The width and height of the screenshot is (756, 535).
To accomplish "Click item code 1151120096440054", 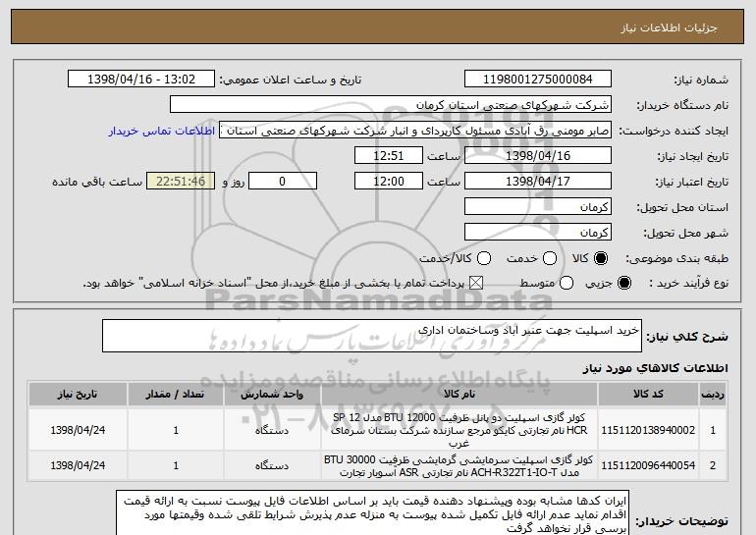I will (x=648, y=465).
